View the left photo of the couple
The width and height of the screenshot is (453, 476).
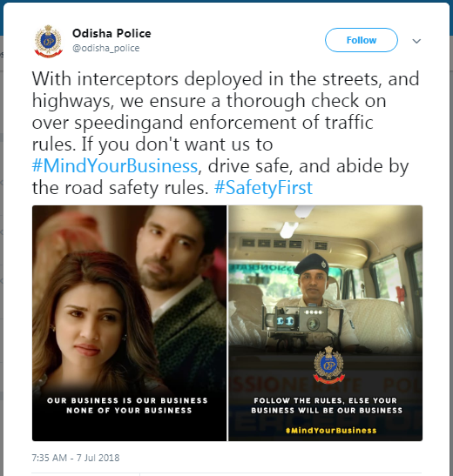130,323
